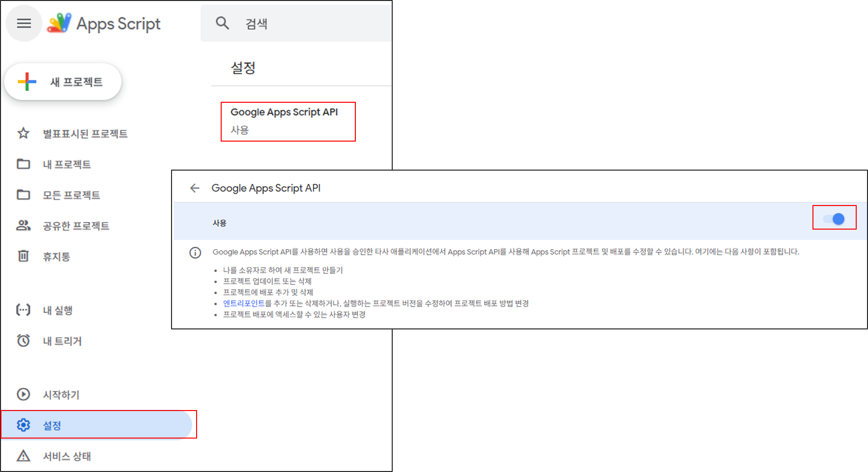Click 프로젝트 업데이트 또는 삭제 text

pos(267,281)
